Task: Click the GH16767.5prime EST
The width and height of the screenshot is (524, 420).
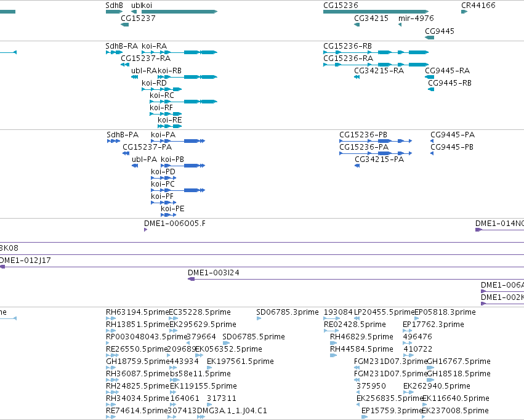Action: [430, 368]
